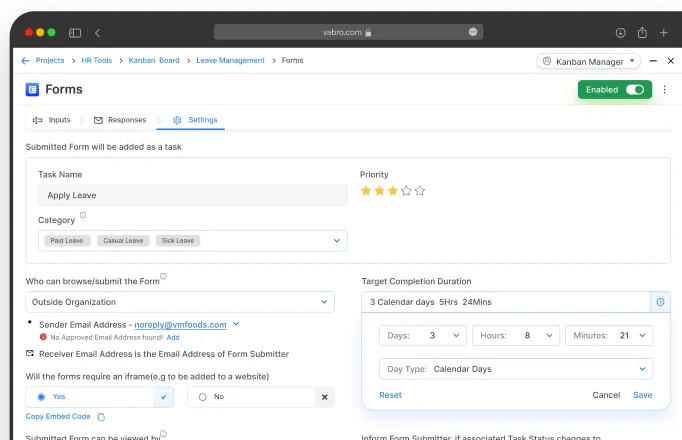Click the browser share icon
This screenshot has height=440, width=682.
[642, 33]
